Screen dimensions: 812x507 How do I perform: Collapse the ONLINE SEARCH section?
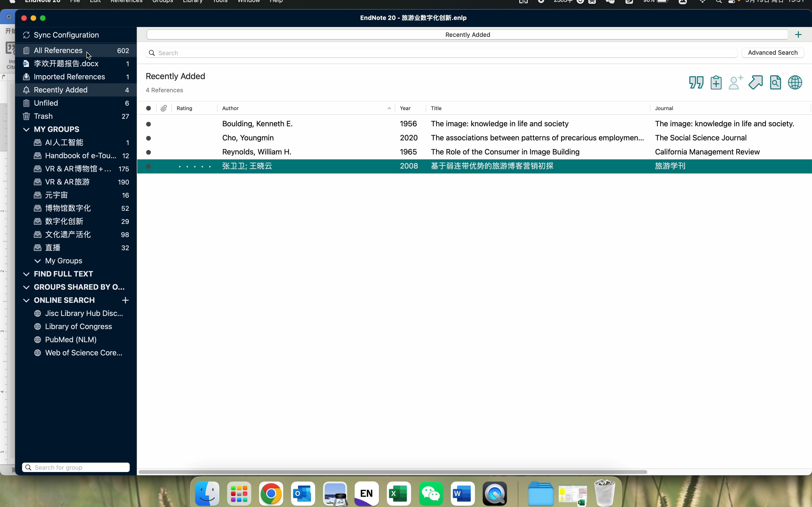26,300
